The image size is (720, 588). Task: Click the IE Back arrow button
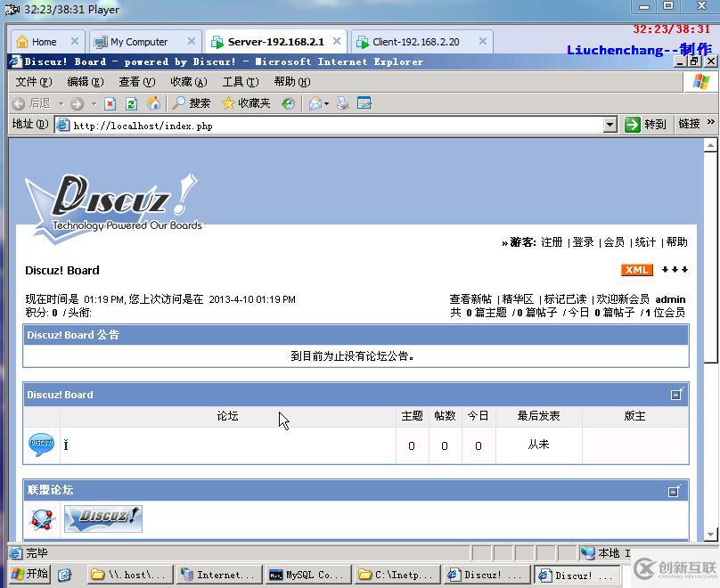(19, 103)
